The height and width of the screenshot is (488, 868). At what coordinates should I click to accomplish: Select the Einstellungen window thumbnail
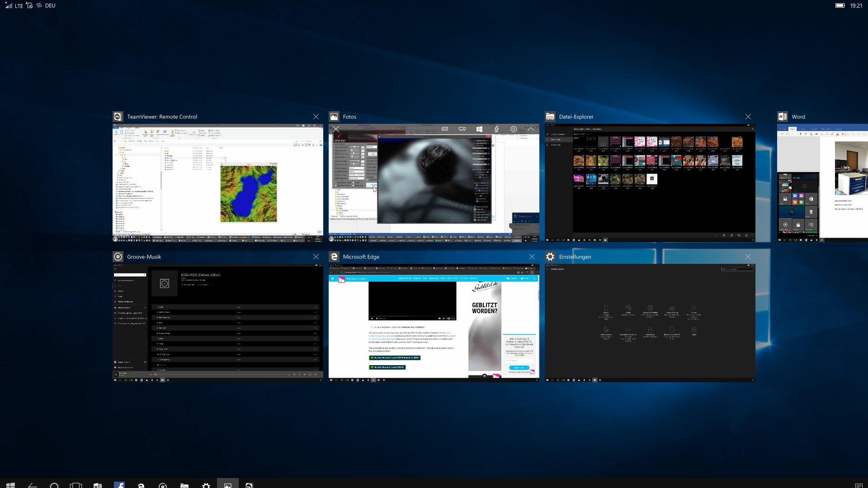[650, 323]
